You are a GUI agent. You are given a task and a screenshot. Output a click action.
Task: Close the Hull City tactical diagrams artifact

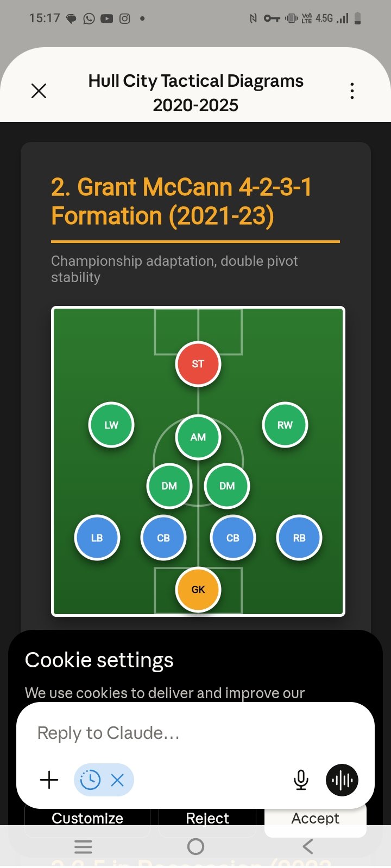pos(39,91)
